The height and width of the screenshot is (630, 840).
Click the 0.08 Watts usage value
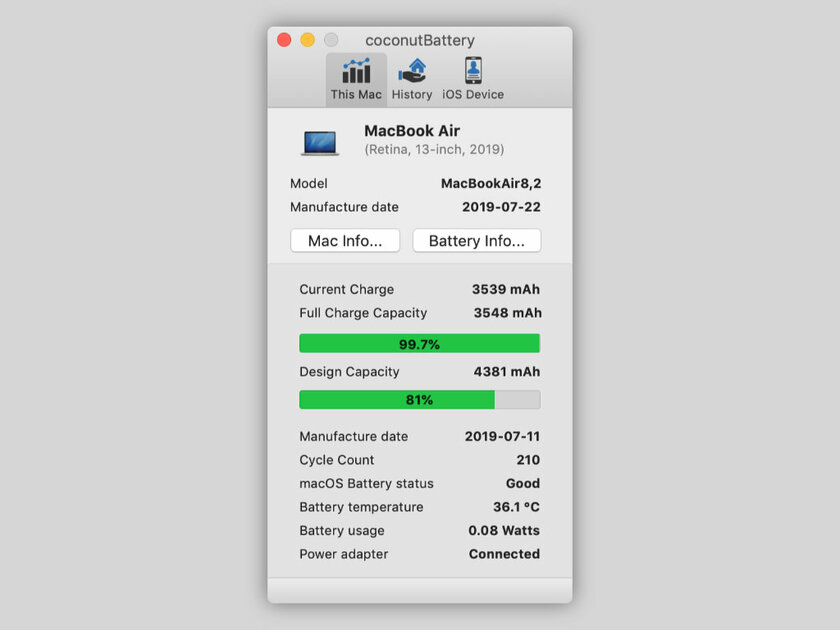[x=504, y=531]
